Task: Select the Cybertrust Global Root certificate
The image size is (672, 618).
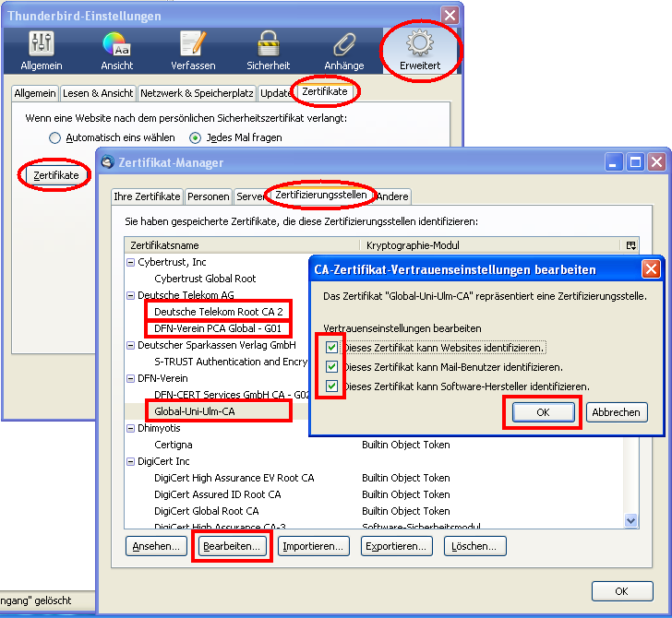Action: tap(205, 279)
